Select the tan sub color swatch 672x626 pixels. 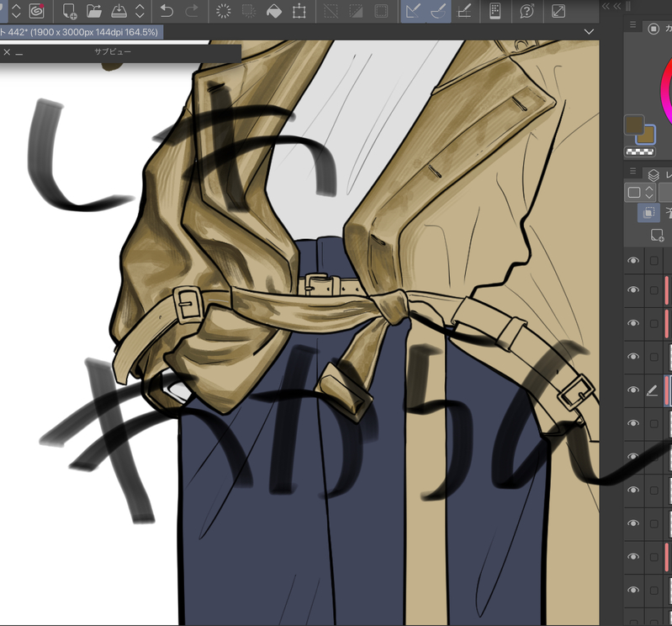[x=648, y=136]
